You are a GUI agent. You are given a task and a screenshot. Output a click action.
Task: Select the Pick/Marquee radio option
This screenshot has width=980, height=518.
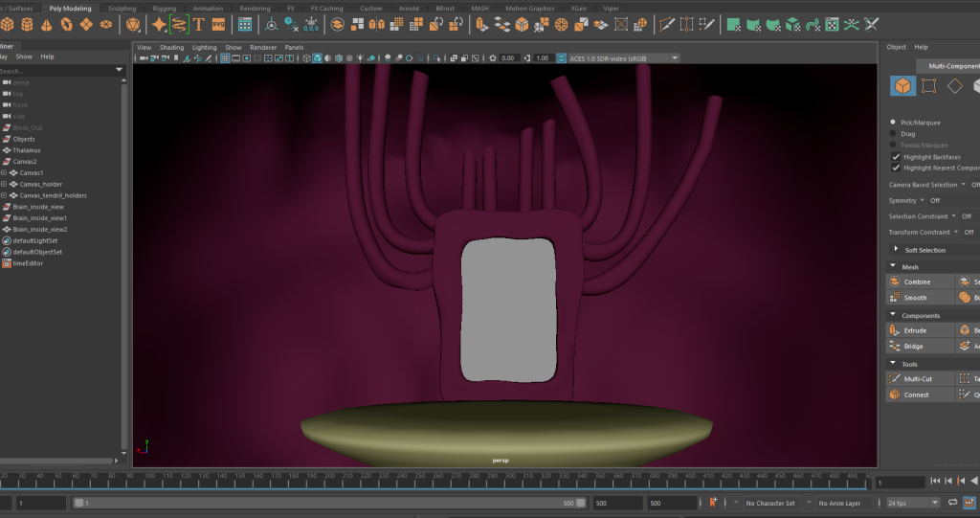click(894, 123)
